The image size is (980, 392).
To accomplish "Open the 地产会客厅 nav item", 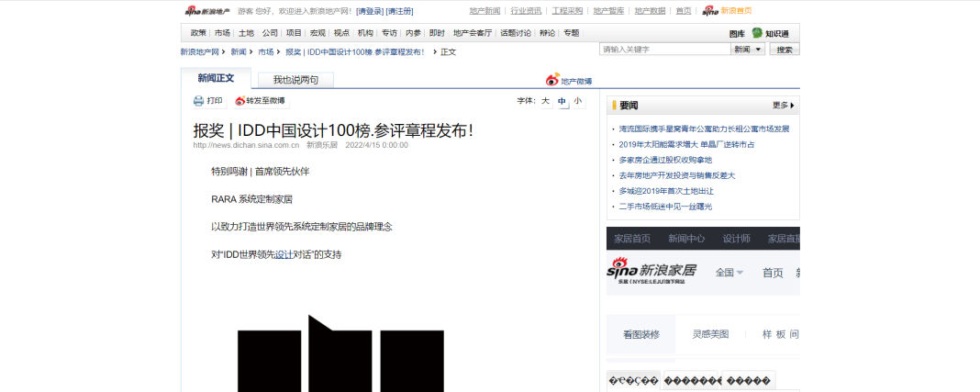I will click(x=473, y=33).
